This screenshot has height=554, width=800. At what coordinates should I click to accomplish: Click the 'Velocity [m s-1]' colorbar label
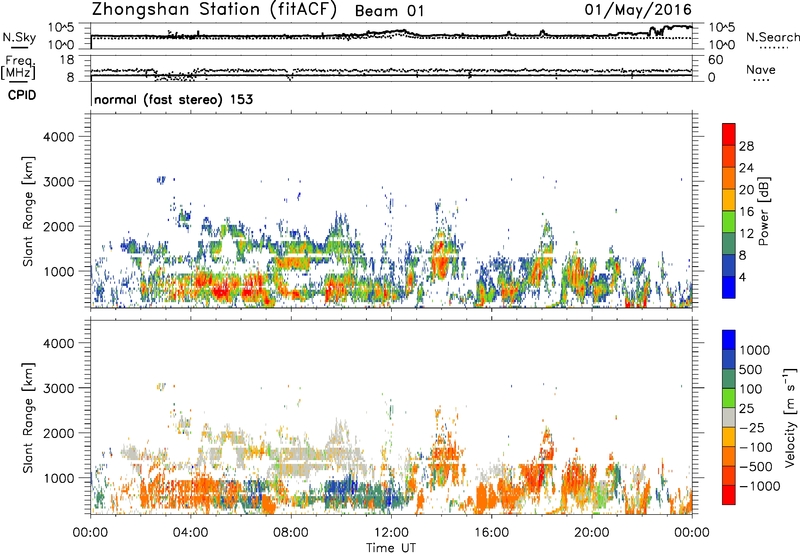point(790,417)
